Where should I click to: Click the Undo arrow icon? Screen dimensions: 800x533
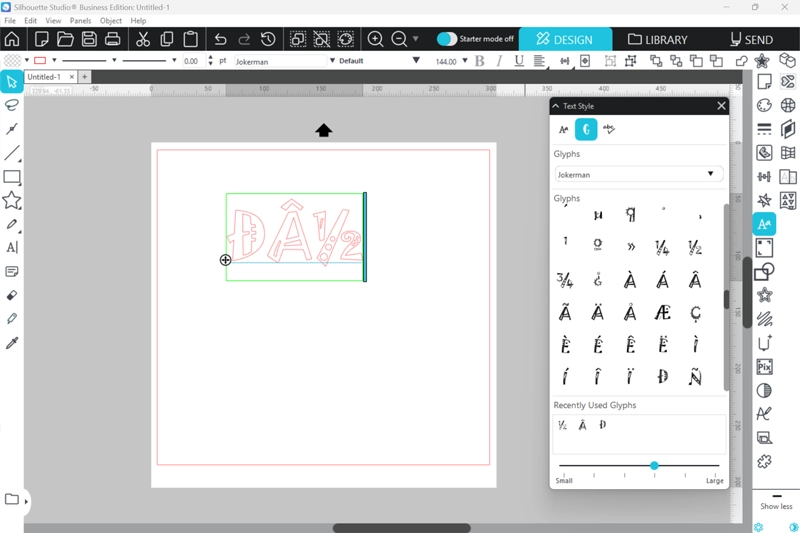pyautogui.click(x=220, y=39)
